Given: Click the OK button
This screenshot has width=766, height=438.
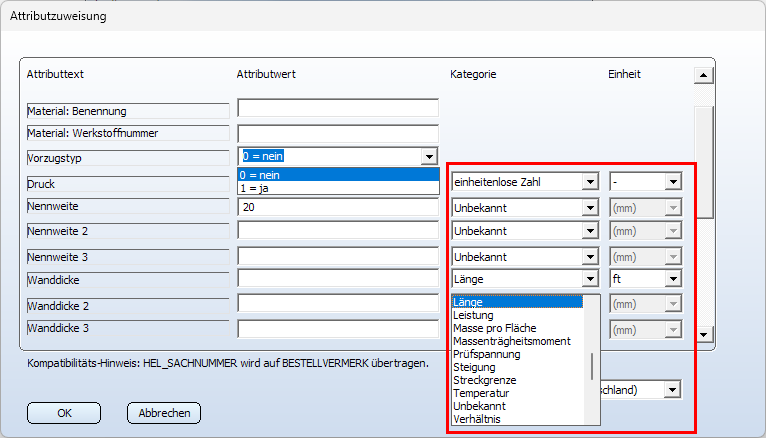Looking at the screenshot, I should tap(64, 413).
